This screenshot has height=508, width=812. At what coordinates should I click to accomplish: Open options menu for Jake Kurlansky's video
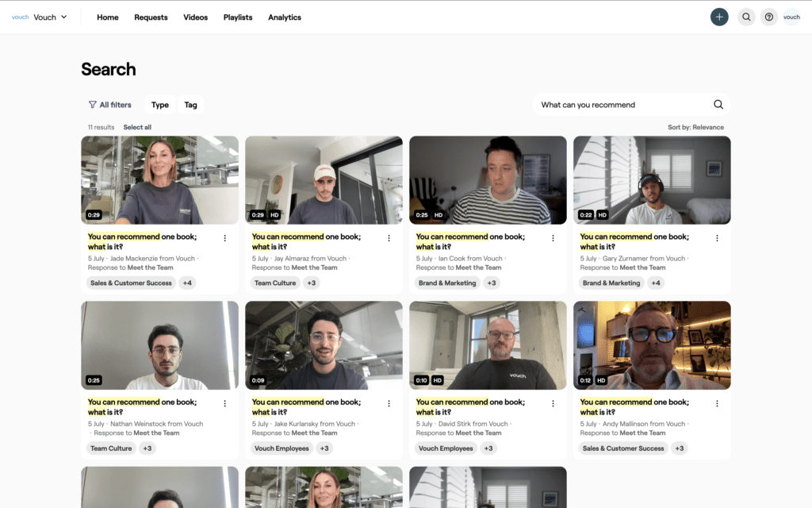(389, 403)
